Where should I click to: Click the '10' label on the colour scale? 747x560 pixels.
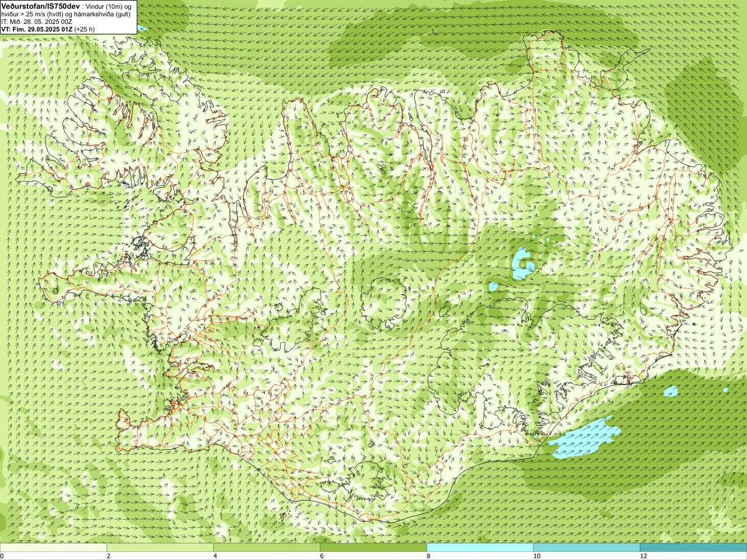pos(536,556)
